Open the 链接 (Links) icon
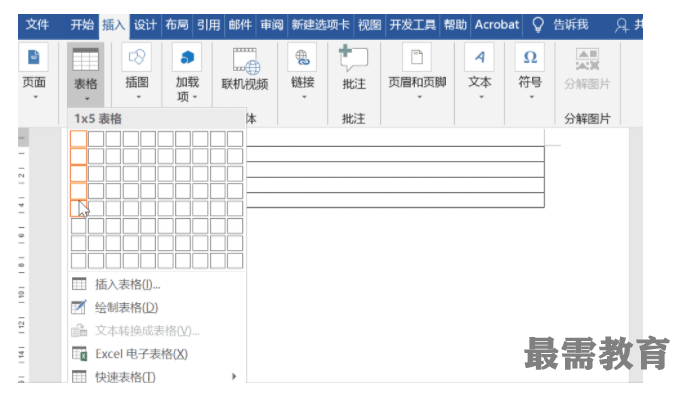Image resolution: width=676 pixels, height=393 pixels. coord(302,57)
